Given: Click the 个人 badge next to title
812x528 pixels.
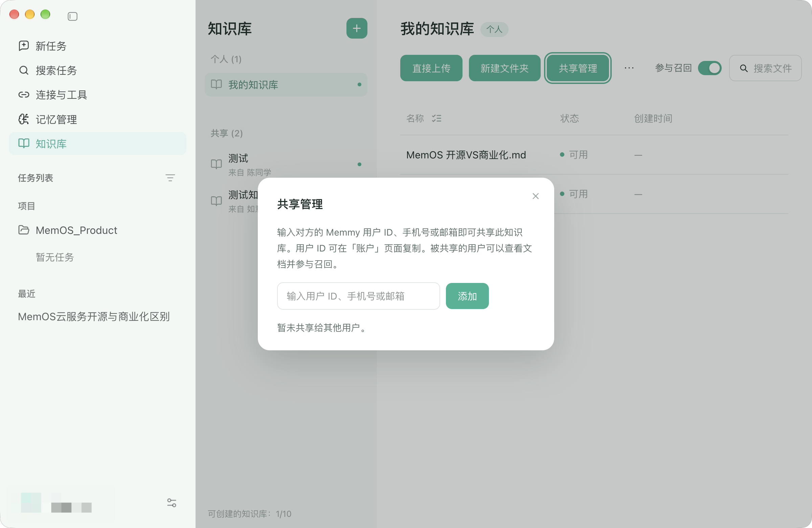Looking at the screenshot, I should click(x=494, y=29).
